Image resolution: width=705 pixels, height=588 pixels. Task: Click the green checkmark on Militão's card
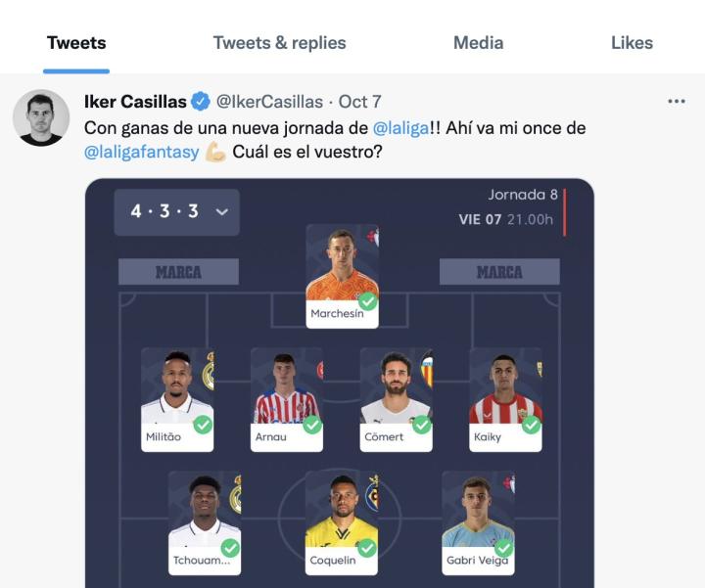pyautogui.click(x=203, y=425)
